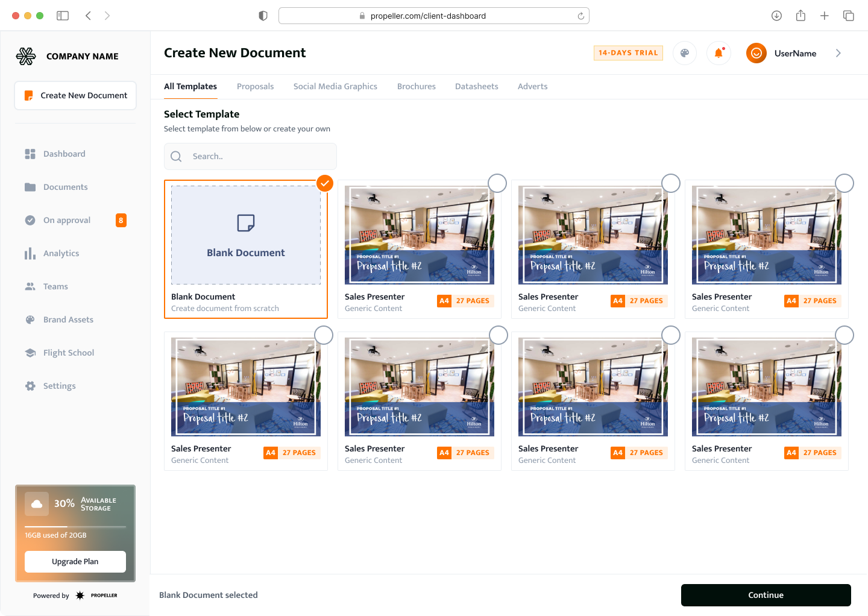
Task: Open Brand Assets in the sidebar
Action: click(68, 319)
